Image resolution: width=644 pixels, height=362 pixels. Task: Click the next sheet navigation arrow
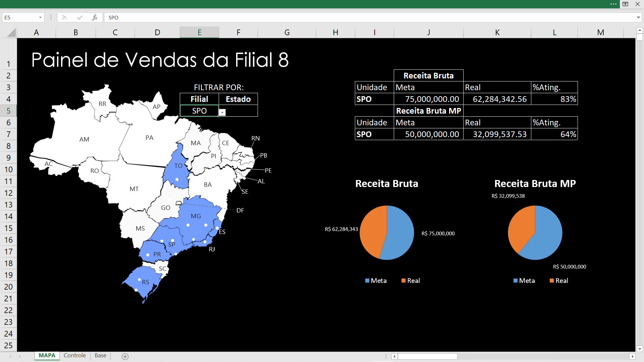[x=20, y=356]
